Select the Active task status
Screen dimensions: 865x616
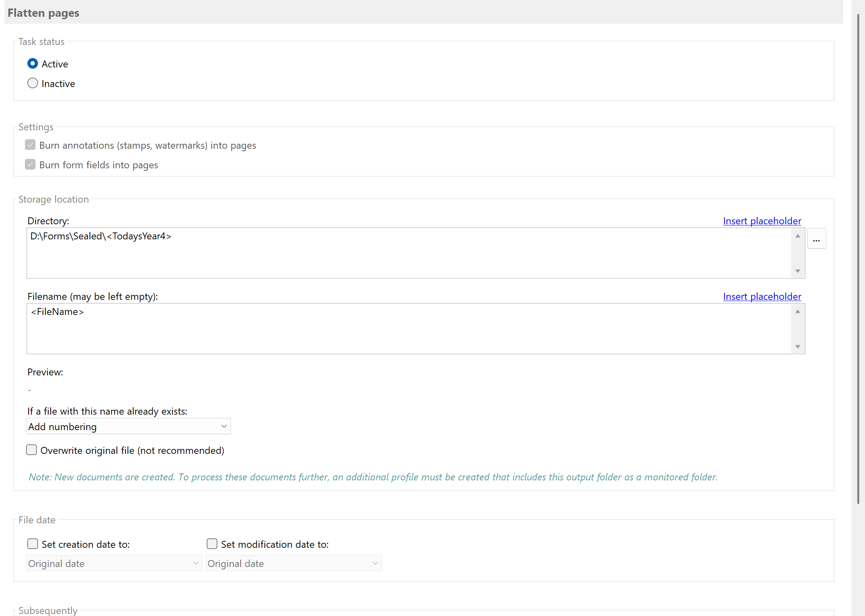[33, 63]
